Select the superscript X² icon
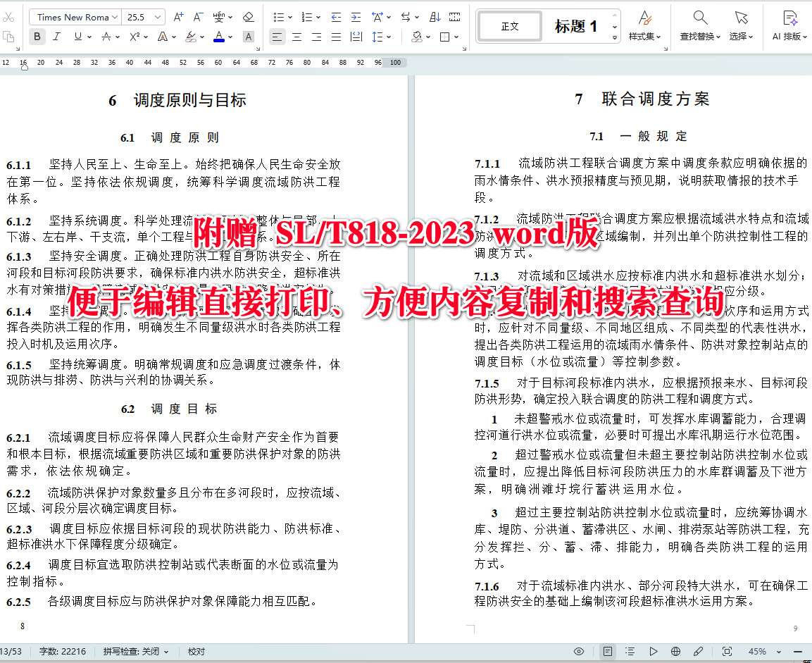The image size is (812, 663). point(135,37)
